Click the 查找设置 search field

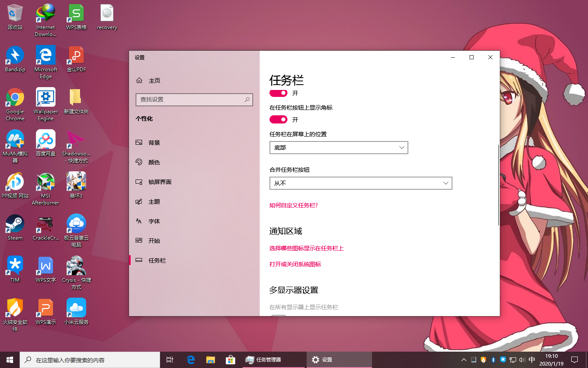[x=194, y=99]
